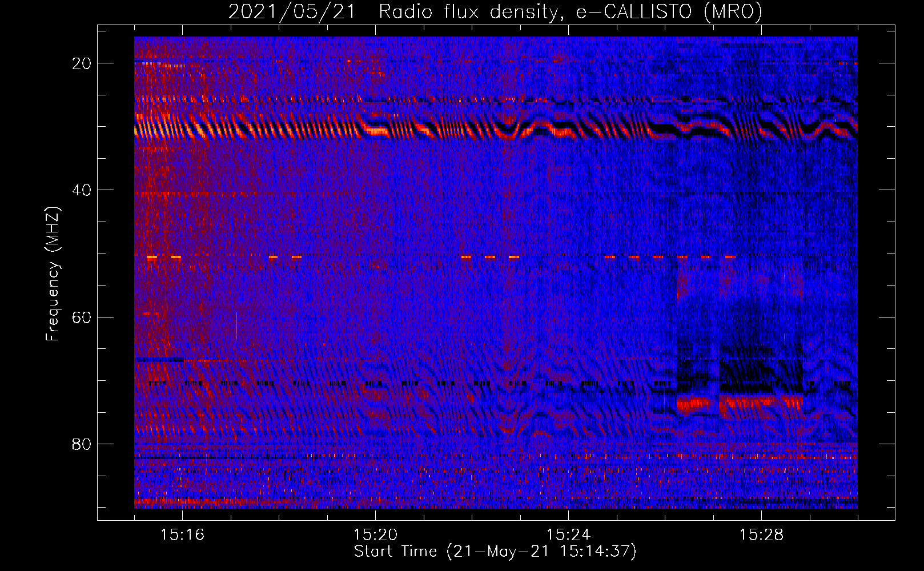This screenshot has height=571, width=924.
Task: Click the "20" frequency tick label
Action: [x=82, y=63]
